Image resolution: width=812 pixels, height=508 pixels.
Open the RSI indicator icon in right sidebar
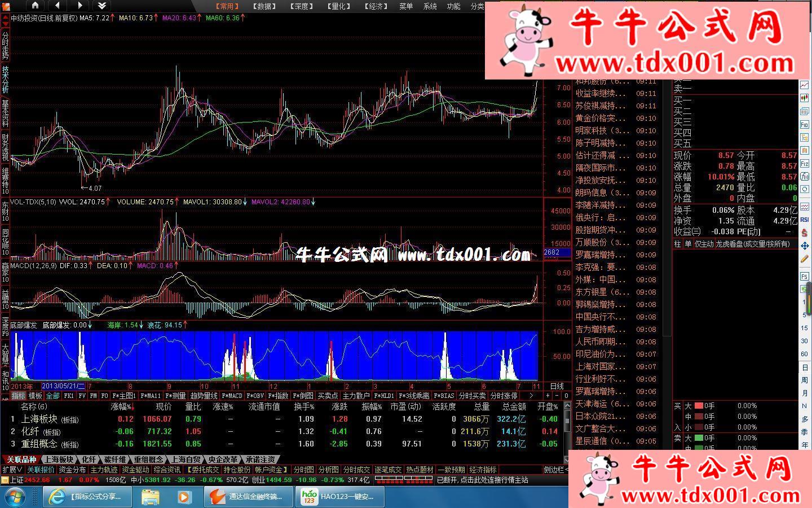tap(805, 220)
